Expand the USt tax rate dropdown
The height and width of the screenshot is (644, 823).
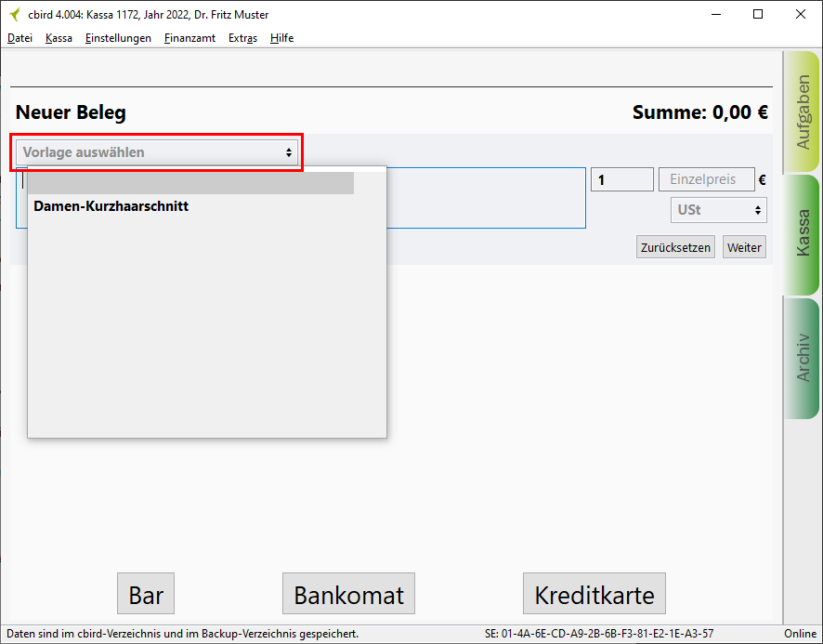click(x=718, y=210)
